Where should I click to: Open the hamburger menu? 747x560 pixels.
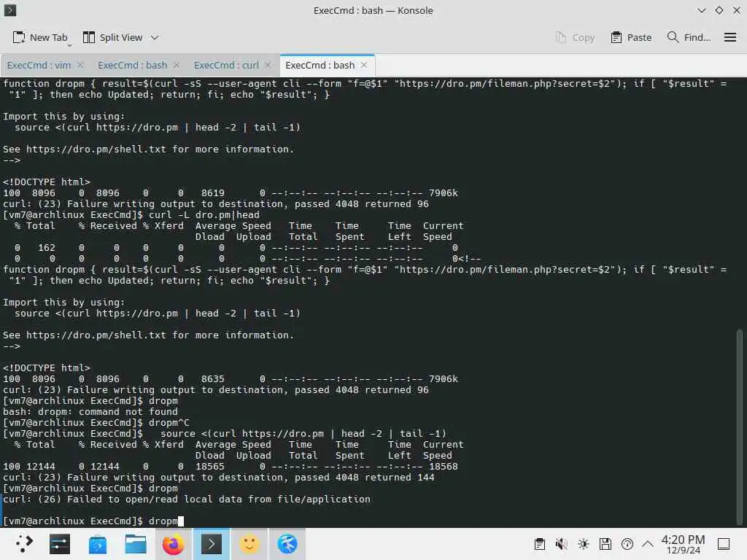(730, 38)
